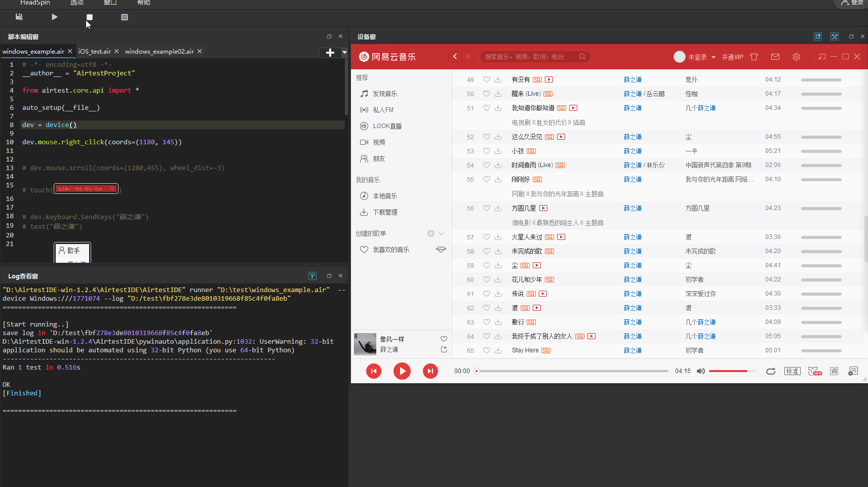This screenshot has height=487, width=868.
Task: Start heartbeat mode beside 我喜欢的音乐
Action: click(x=441, y=250)
